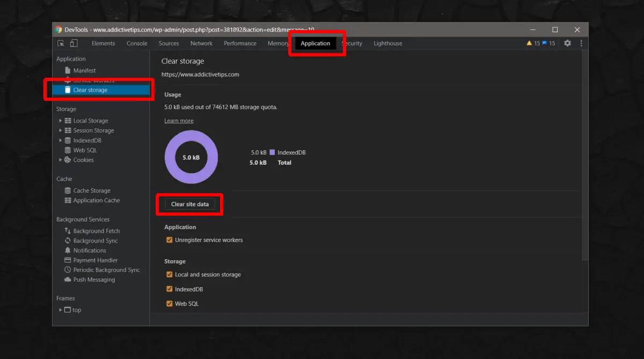Click the Payment Handler label
Screen dimensions: 644x359
click(x=96, y=260)
